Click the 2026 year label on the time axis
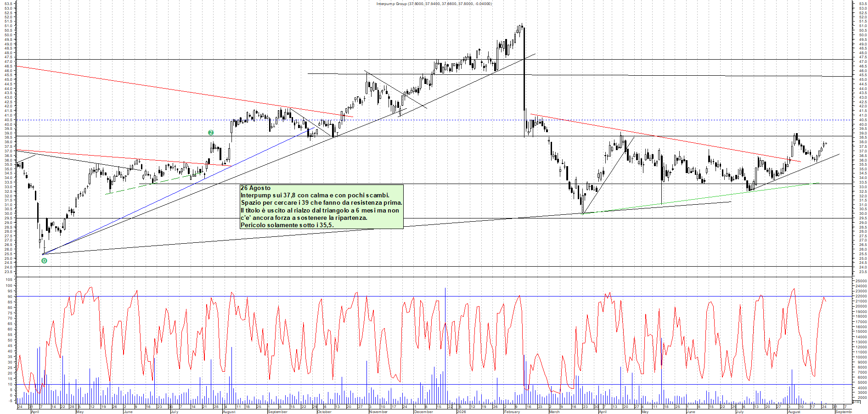 click(x=461, y=412)
